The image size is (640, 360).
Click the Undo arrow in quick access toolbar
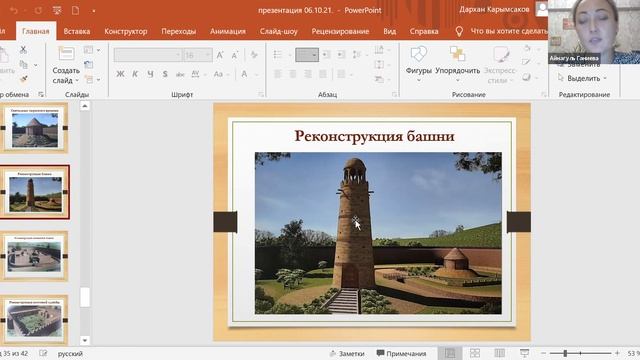[14, 11]
